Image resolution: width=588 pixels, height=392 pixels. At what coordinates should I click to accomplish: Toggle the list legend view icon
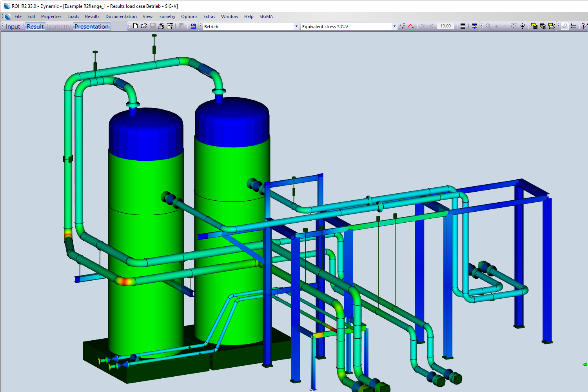click(x=573, y=26)
